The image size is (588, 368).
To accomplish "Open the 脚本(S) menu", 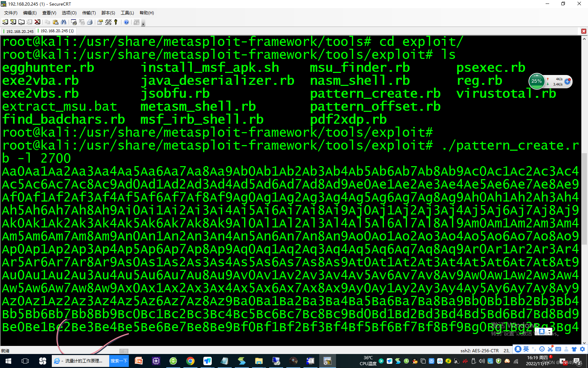I will tap(108, 13).
